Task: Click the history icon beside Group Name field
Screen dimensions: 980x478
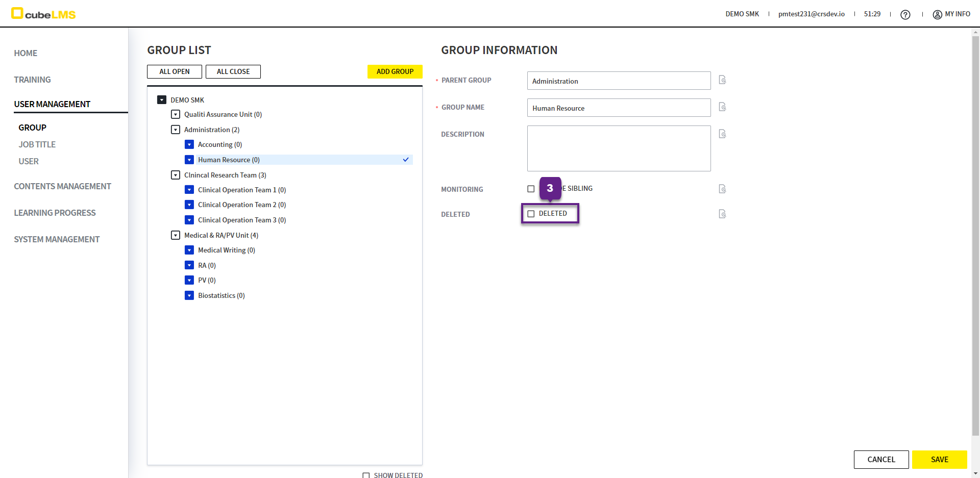Action: point(722,107)
